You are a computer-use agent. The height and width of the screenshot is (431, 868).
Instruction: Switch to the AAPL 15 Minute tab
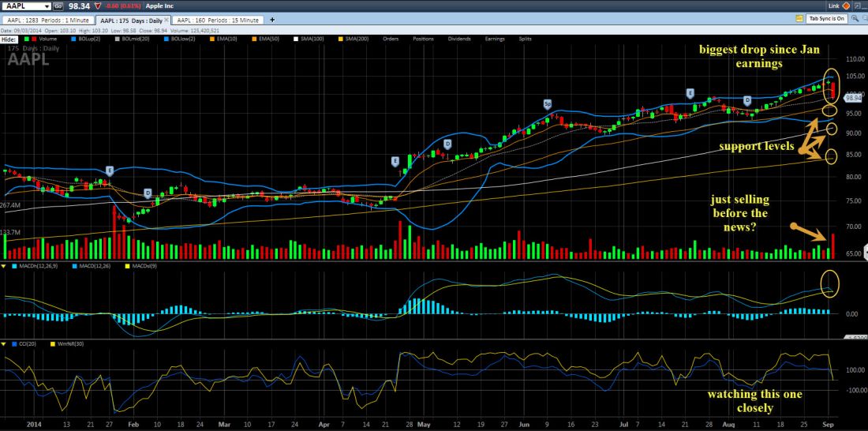point(218,19)
